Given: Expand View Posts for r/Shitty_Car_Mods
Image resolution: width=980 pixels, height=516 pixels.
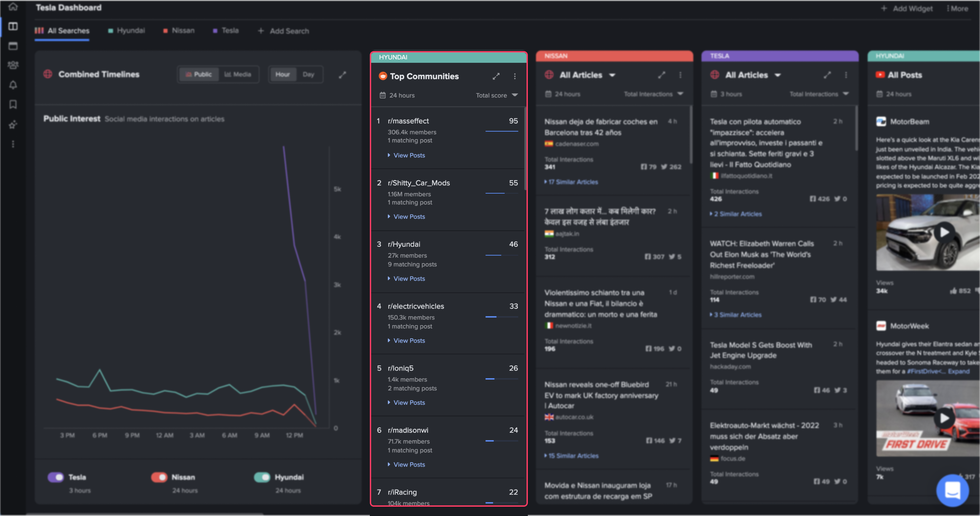Looking at the screenshot, I should click(406, 216).
